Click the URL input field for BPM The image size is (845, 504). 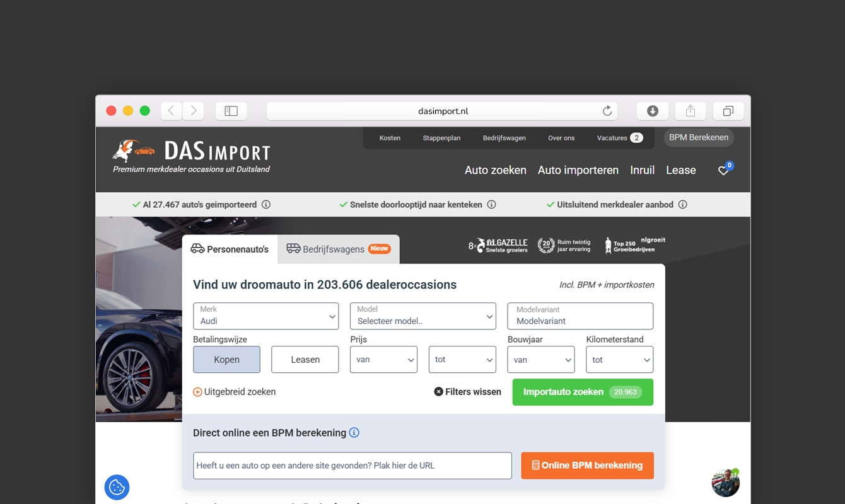(352, 466)
